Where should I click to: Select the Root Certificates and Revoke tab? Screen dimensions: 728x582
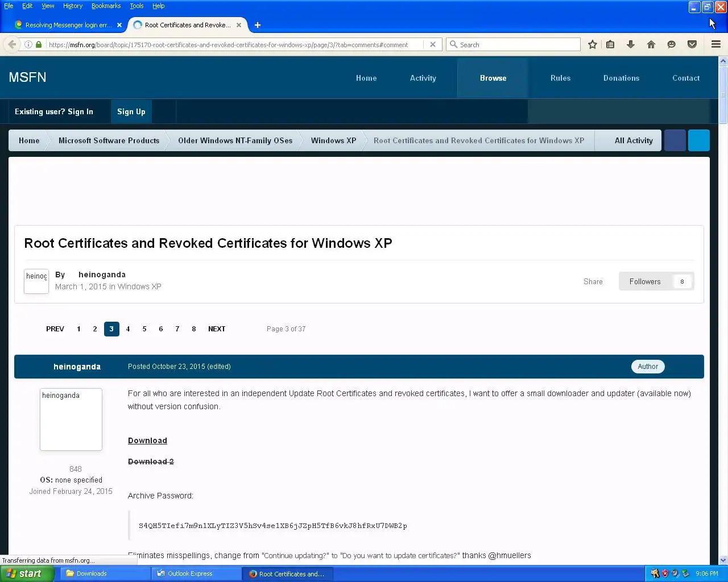pos(187,25)
